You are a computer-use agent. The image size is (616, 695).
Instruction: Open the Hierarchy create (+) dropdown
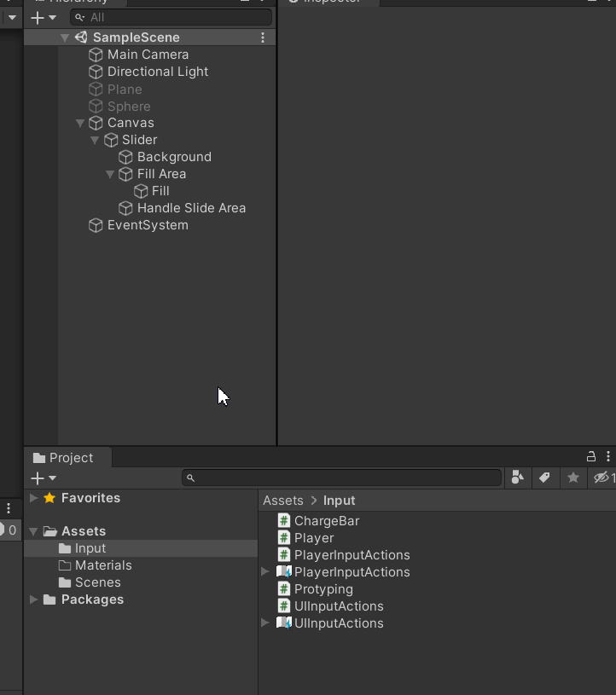point(44,18)
